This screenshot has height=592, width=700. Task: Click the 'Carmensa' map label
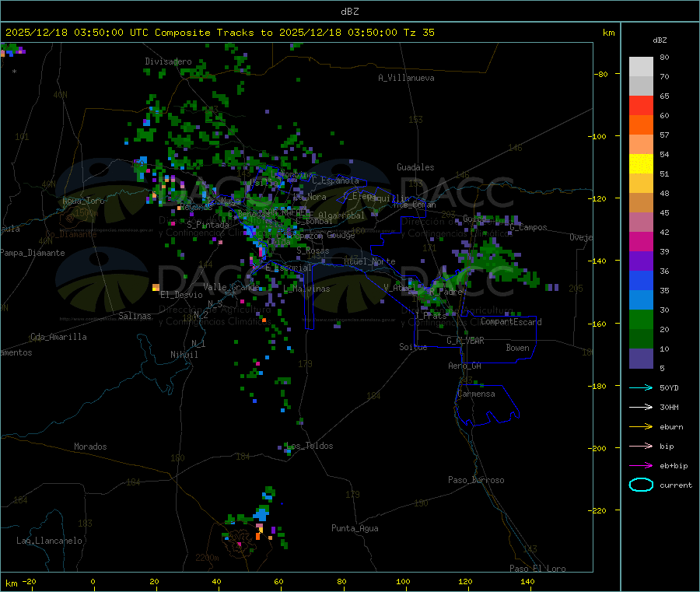[x=476, y=394]
